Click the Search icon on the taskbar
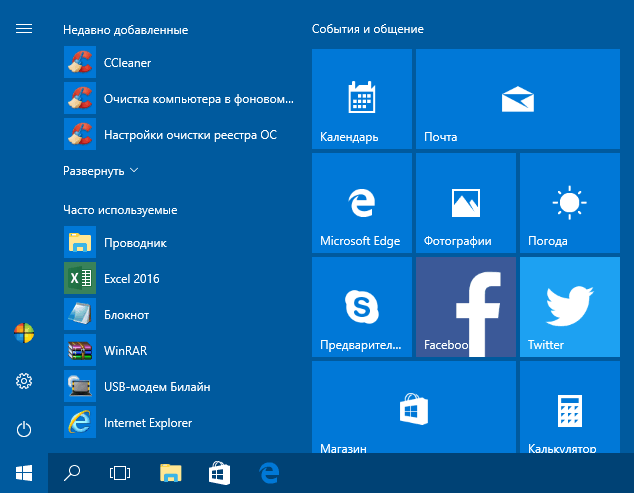Screen dimensions: 634x493 coord(72,472)
